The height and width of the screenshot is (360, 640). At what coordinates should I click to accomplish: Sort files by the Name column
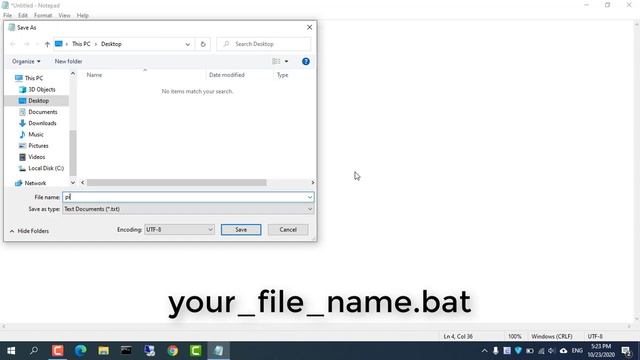[x=94, y=75]
